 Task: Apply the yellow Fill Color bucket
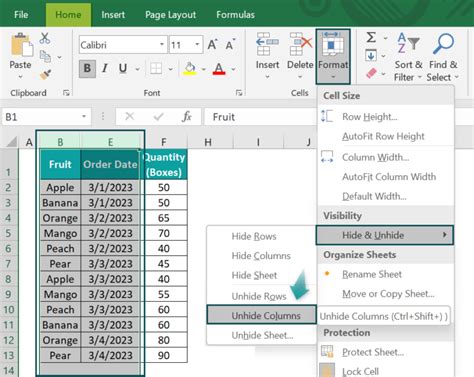click(190, 68)
